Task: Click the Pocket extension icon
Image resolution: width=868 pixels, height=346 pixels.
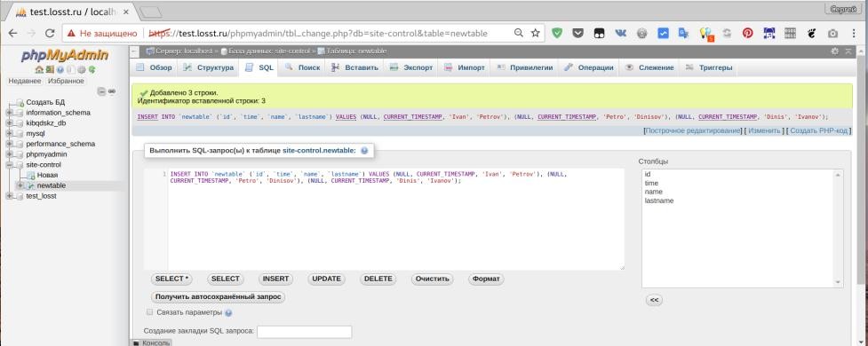Action: coord(578,33)
